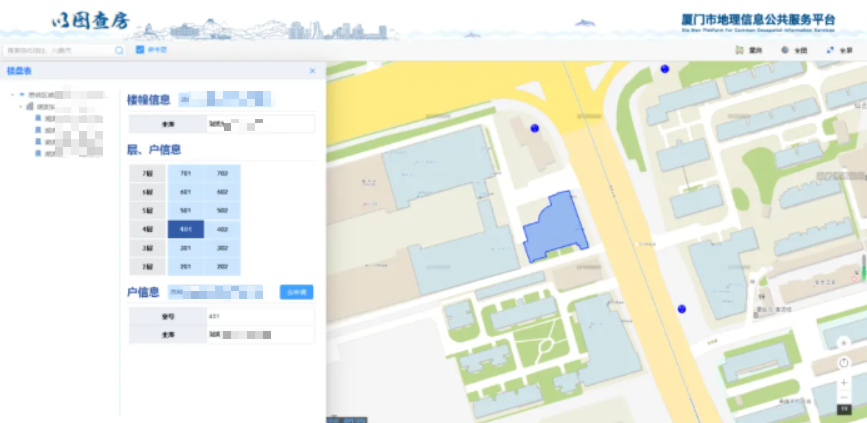This screenshot has height=423, width=867.
Task: Click the compass reset button on map
Action: point(844,362)
